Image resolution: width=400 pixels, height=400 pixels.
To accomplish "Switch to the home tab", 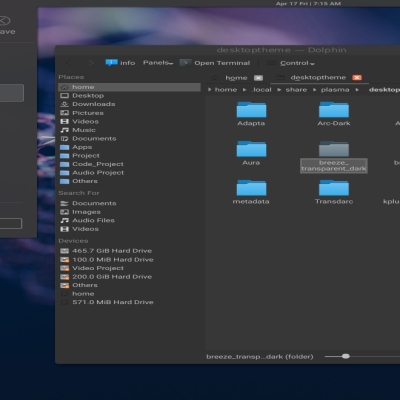I will pos(236,78).
